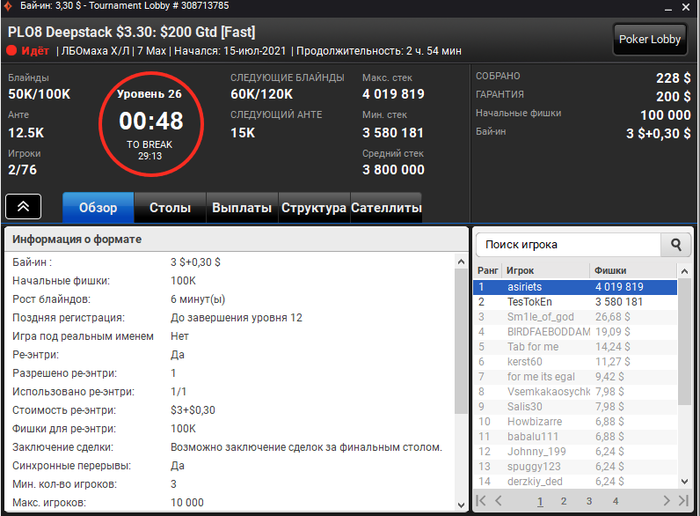Viewport: 700px width, 516px height.
Task: Select player Sm1le_of_god row
Action: click(575, 317)
